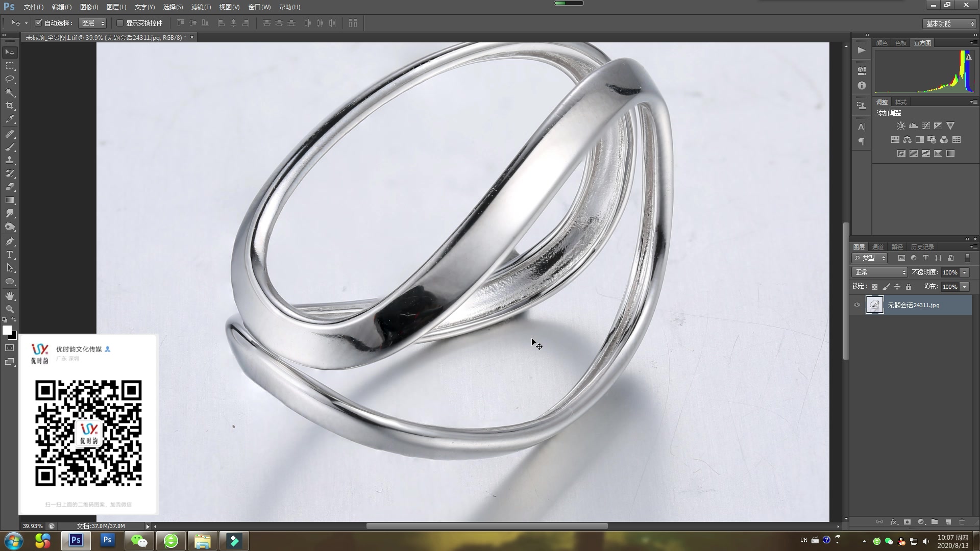This screenshot has height=551, width=980.
Task: Select the Zoom tool
Action: point(10,309)
